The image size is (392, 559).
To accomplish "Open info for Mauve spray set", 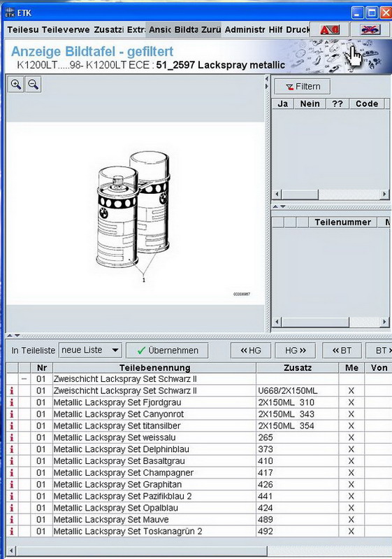I will pyautogui.click(x=12, y=519).
